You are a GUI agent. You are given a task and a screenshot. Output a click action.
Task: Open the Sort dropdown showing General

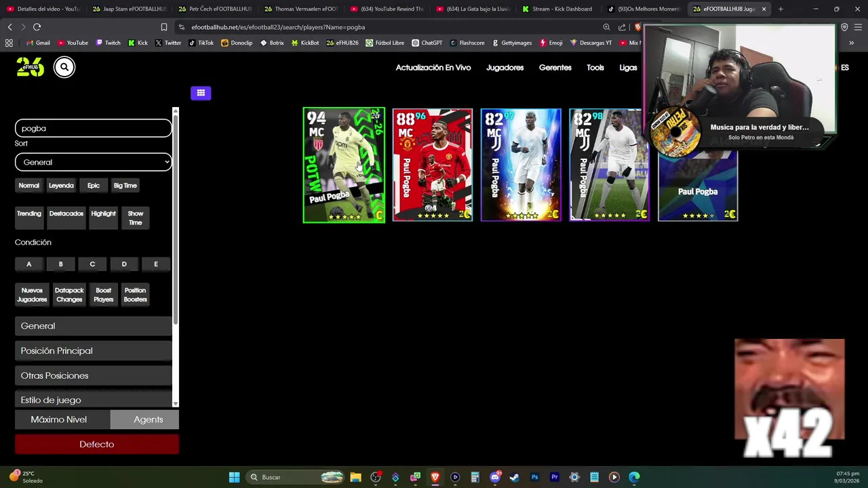tap(94, 162)
